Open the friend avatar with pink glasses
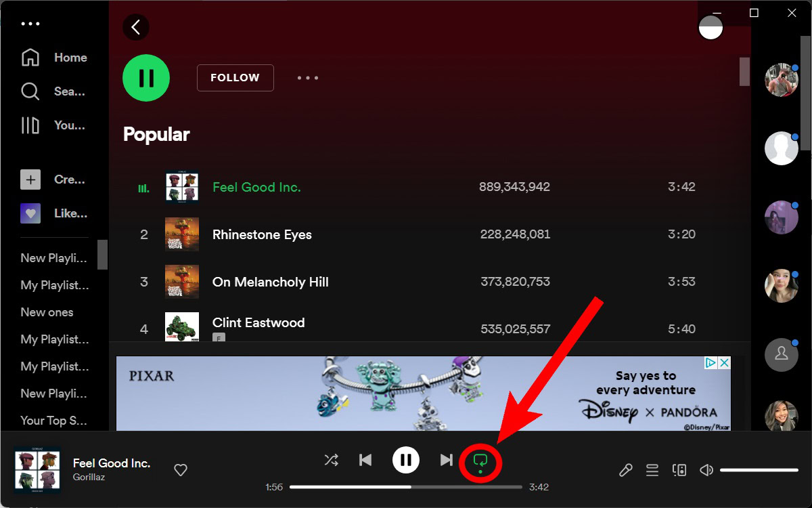 (x=782, y=285)
